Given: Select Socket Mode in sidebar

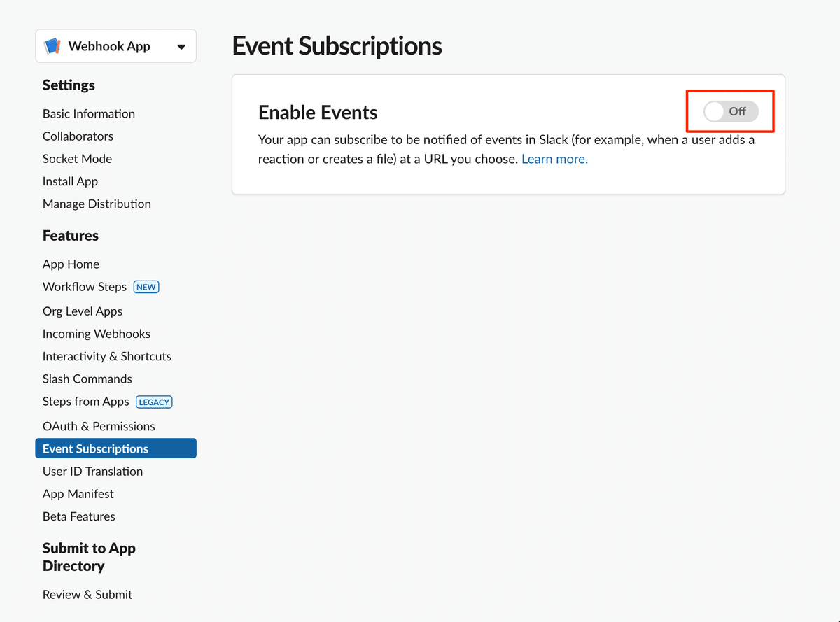Looking at the screenshot, I should tap(77, 158).
